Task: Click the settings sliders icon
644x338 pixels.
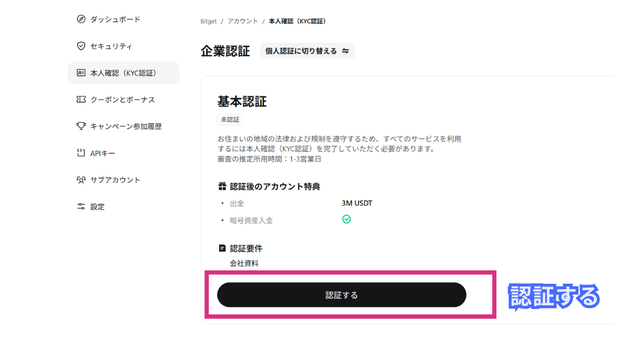Action: [x=81, y=207]
